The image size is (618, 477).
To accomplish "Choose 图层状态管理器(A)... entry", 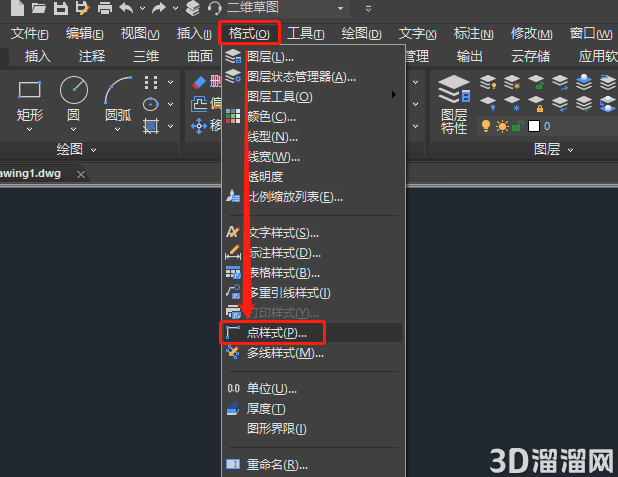I will [x=313, y=76].
